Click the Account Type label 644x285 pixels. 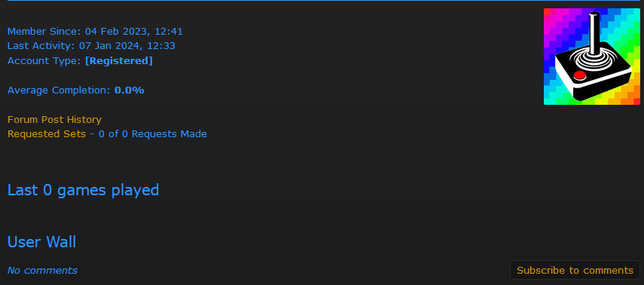(x=44, y=61)
